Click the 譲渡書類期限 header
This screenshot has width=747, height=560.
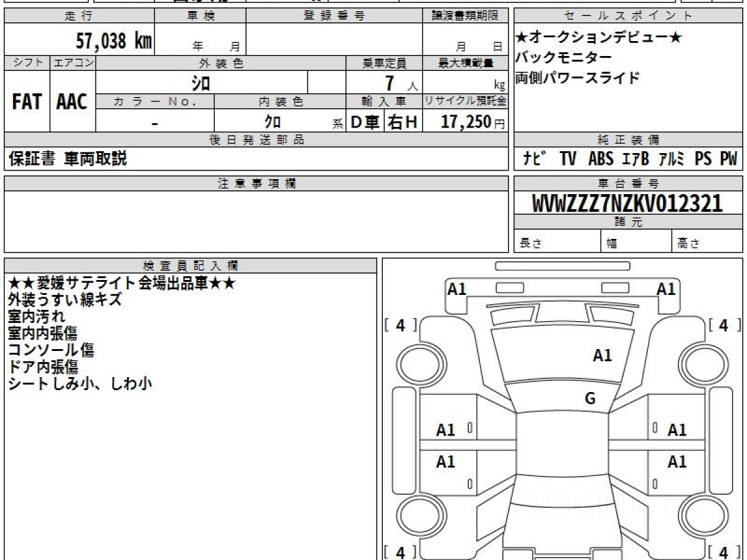(466, 16)
